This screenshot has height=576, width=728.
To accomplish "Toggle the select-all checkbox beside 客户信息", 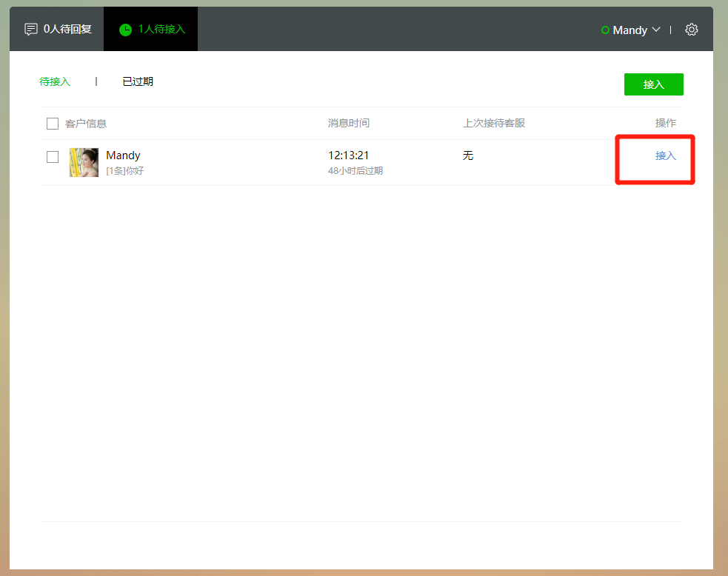I will click(x=53, y=124).
